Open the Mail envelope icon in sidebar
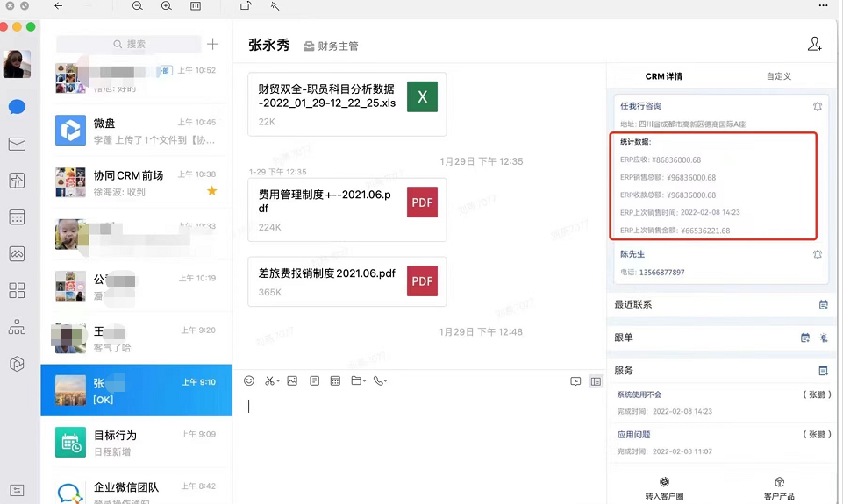 [17, 144]
